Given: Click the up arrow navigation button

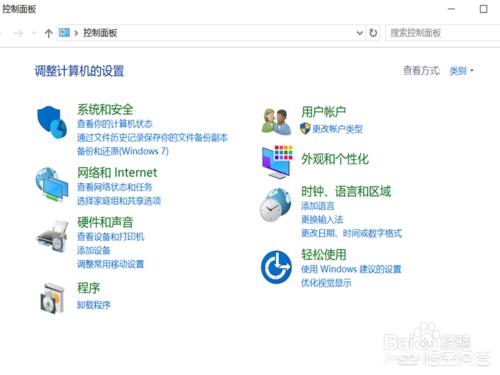Looking at the screenshot, I should point(49,33).
